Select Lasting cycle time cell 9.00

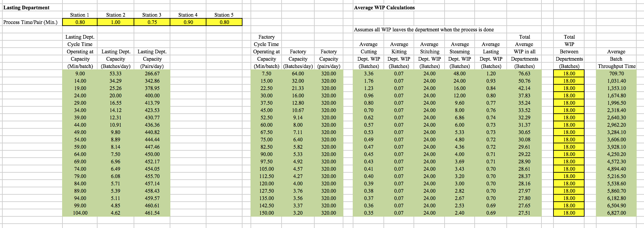(x=80, y=73)
